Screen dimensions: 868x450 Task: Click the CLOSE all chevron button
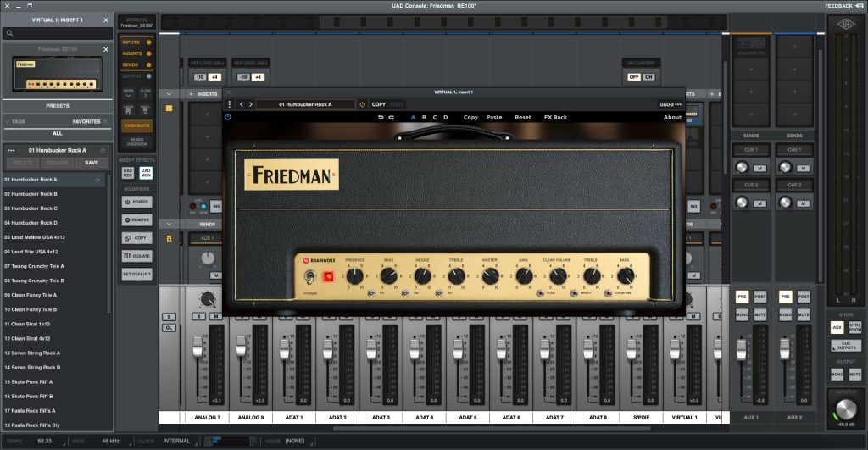click(x=146, y=93)
